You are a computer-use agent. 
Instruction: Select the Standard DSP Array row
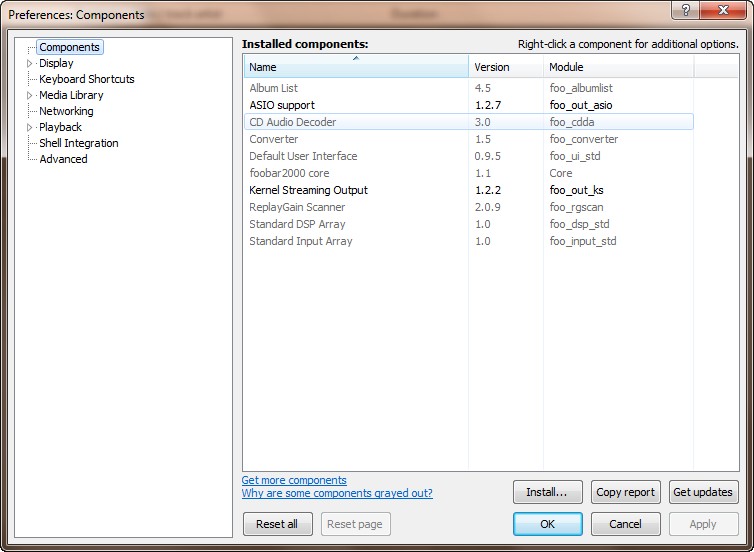pyautogui.click(x=469, y=224)
